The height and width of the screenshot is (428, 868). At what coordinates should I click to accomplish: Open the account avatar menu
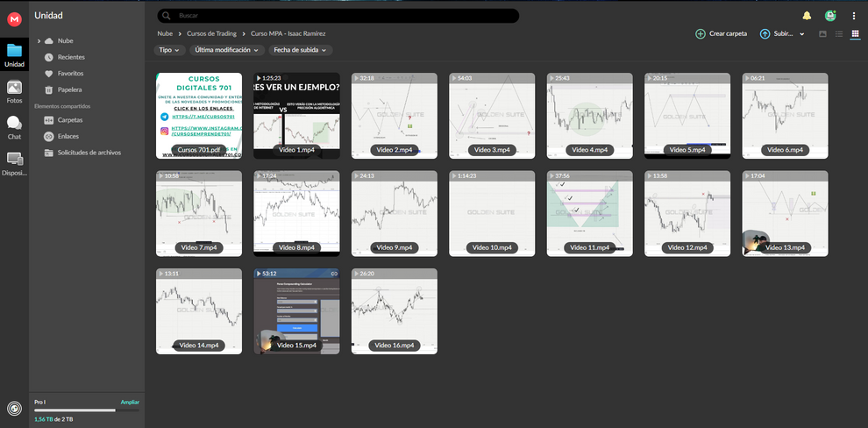830,16
